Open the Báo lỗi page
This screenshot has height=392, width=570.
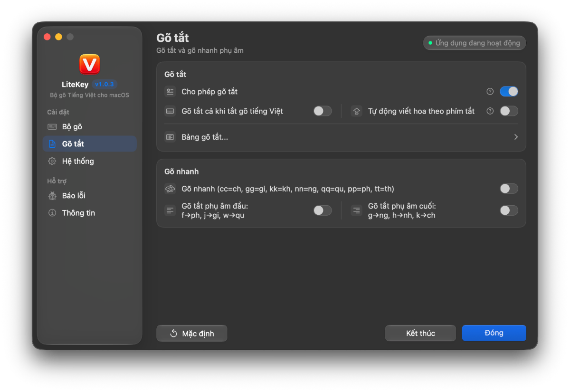pos(90,196)
